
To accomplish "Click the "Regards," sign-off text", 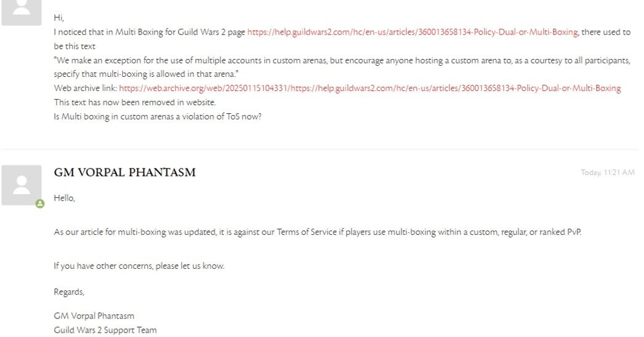I will 69,292.
